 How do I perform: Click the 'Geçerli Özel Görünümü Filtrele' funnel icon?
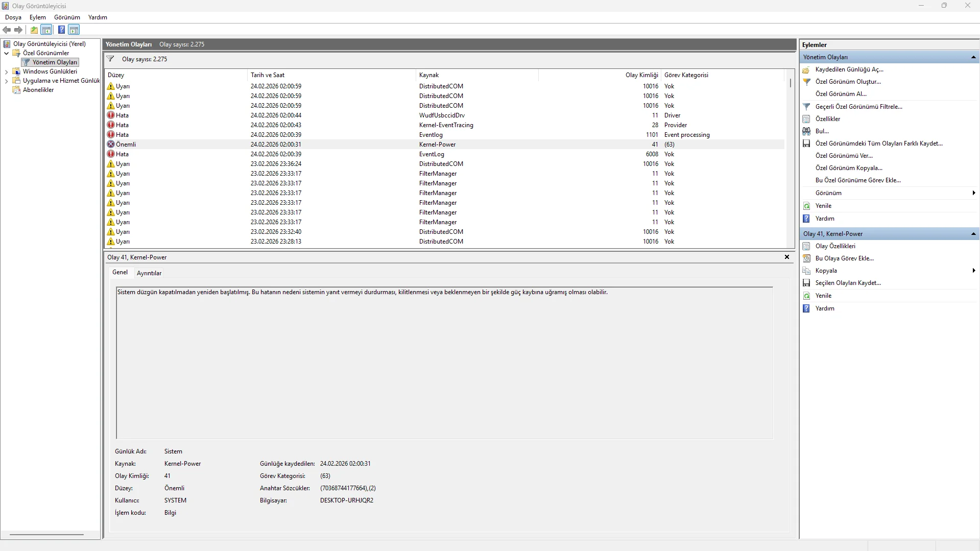(806, 107)
